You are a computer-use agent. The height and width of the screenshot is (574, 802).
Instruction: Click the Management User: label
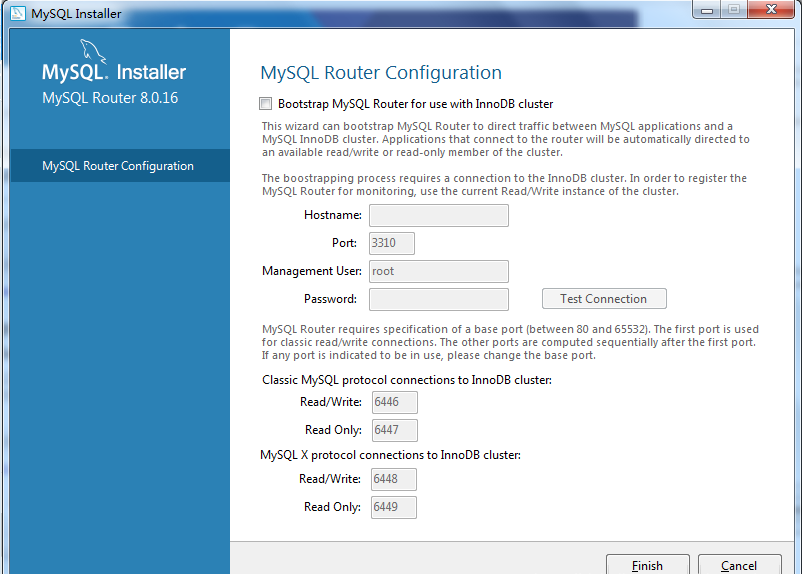(312, 271)
